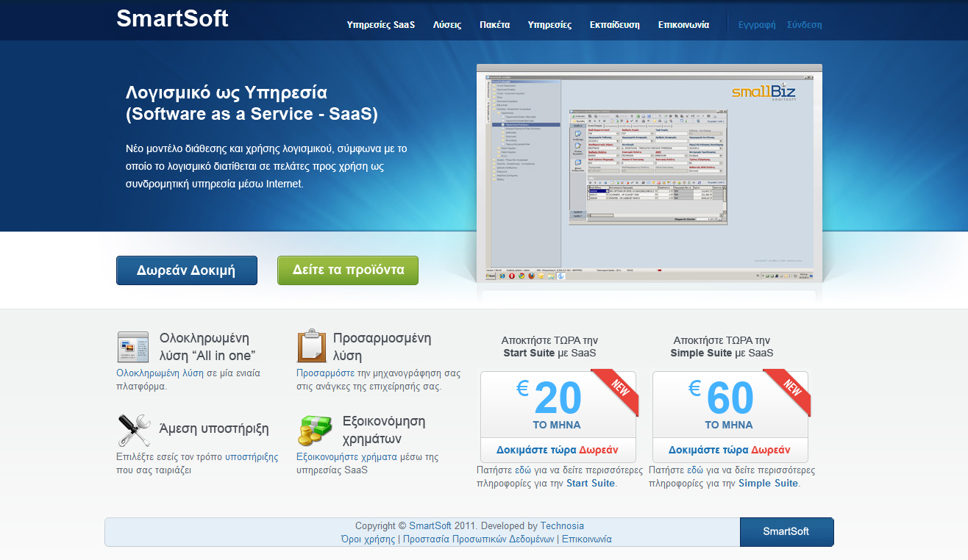Click the Άμεση υποστήριξη heading

click(x=214, y=429)
